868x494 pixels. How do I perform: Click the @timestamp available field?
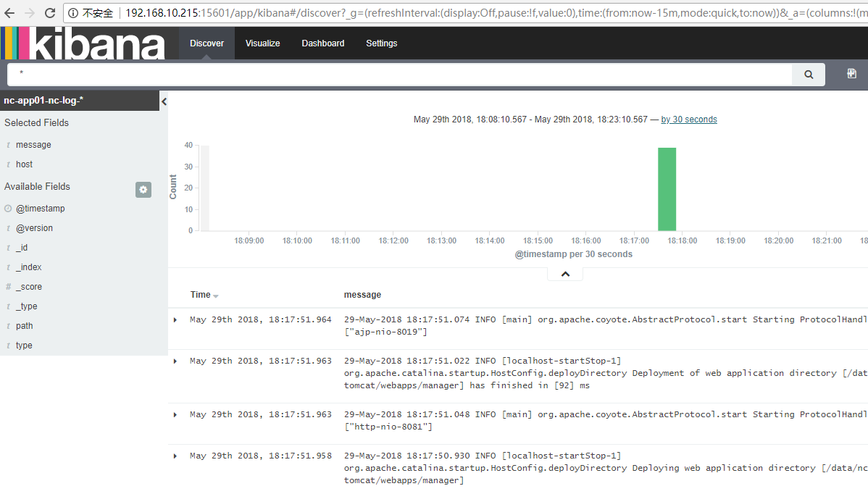pos(41,209)
